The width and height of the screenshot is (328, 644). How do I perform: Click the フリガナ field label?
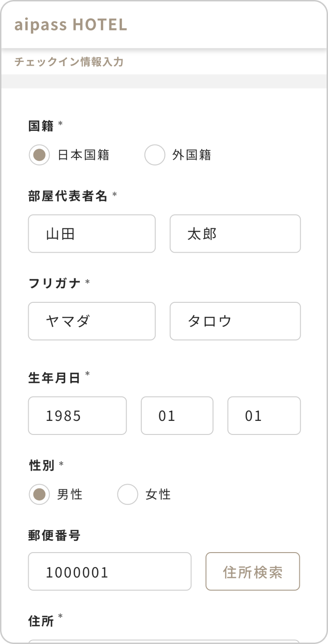coord(55,283)
